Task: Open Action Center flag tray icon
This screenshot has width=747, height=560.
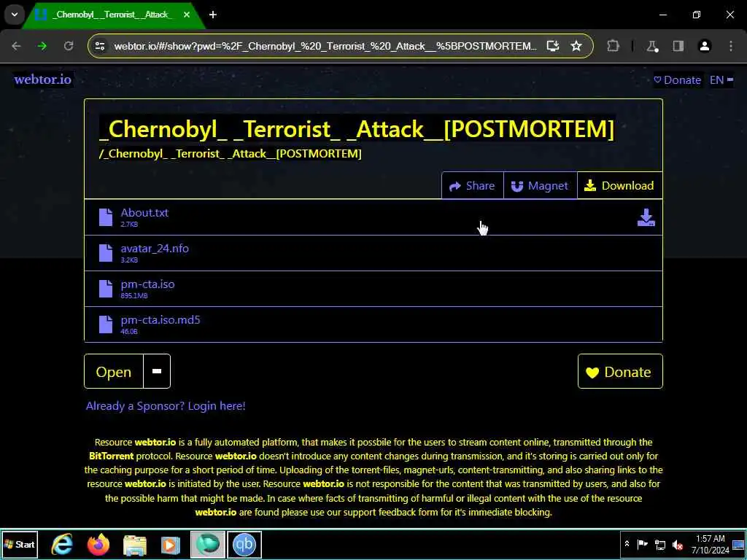Action: pos(643,544)
